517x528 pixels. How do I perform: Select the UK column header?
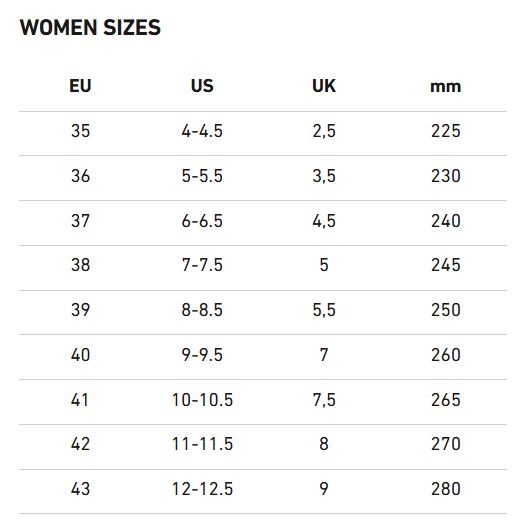pyautogui.click(x=324, y=86)
